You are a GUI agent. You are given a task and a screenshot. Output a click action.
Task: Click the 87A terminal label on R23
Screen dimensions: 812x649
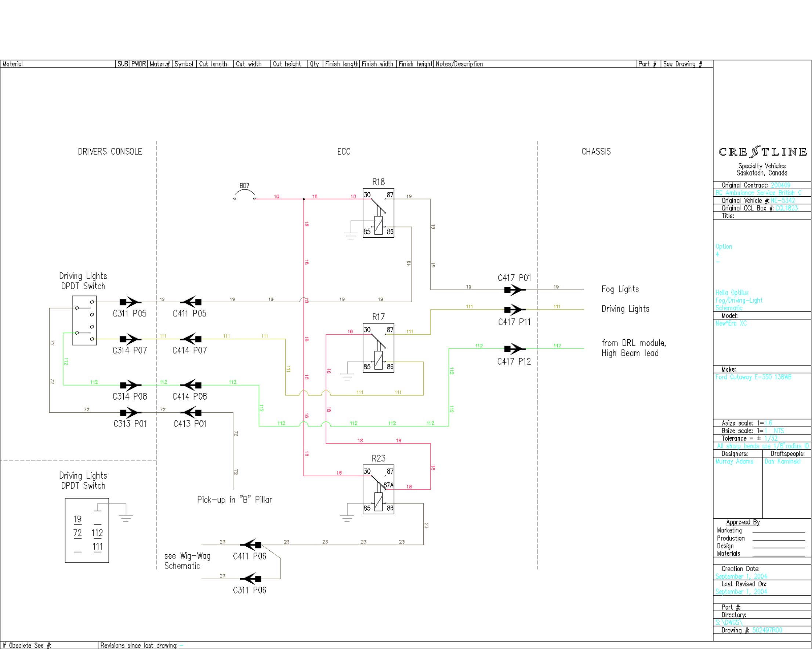(388, 485)
